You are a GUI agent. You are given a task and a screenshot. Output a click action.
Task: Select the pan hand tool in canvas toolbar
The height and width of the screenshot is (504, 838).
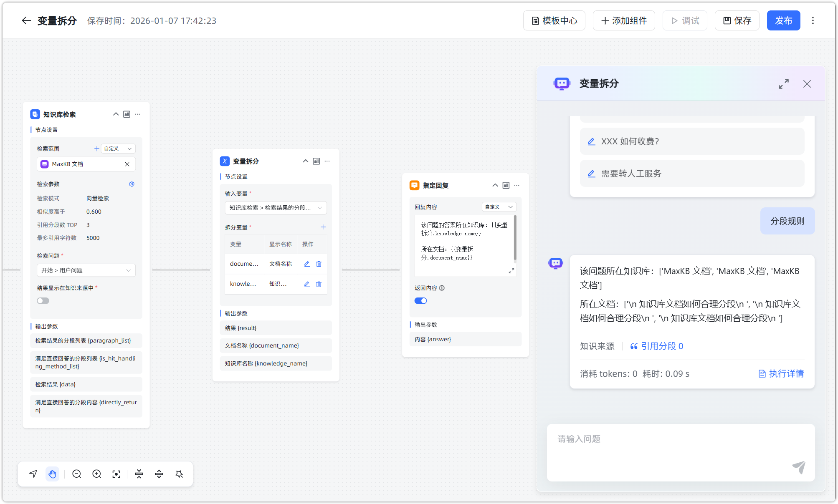(x=53, y=474)
